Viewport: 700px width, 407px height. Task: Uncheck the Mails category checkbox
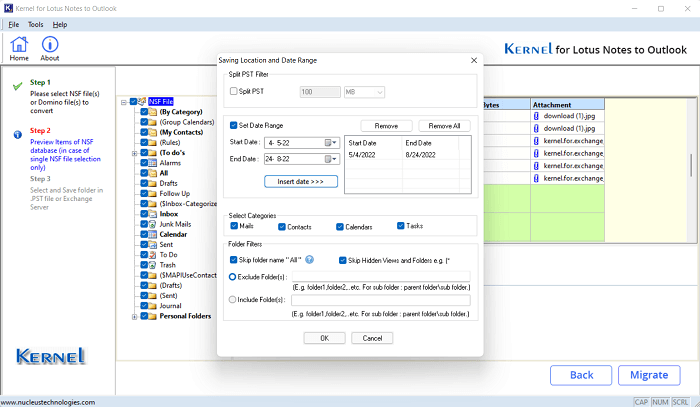coord(234,226)
